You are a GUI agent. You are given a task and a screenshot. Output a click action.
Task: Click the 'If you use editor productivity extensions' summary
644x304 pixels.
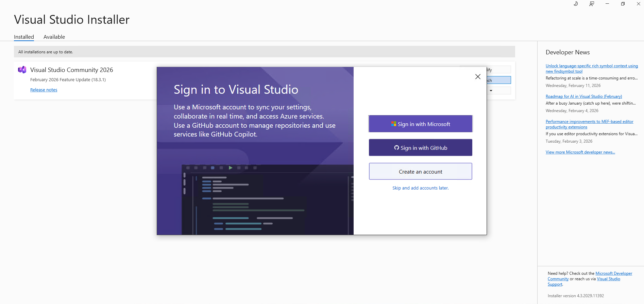point(592,134)
